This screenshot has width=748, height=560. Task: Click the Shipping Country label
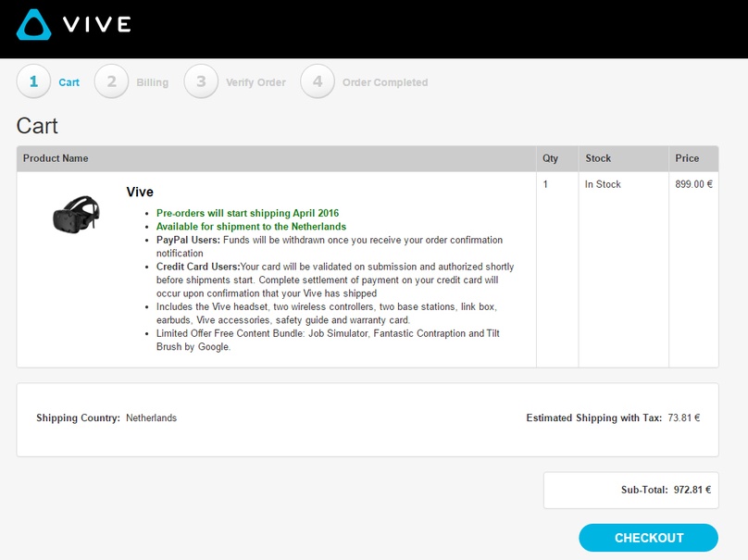[79, 417]
